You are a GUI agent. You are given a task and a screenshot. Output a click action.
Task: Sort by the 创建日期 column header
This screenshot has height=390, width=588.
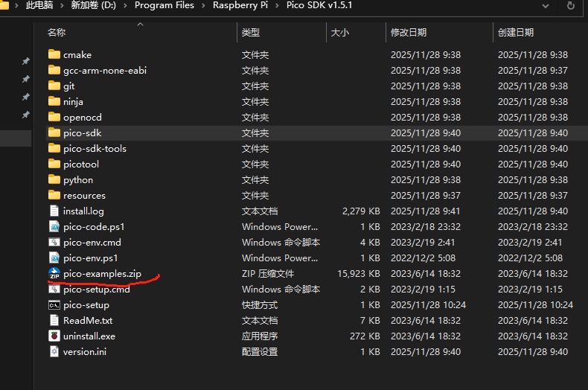(516, 33)
